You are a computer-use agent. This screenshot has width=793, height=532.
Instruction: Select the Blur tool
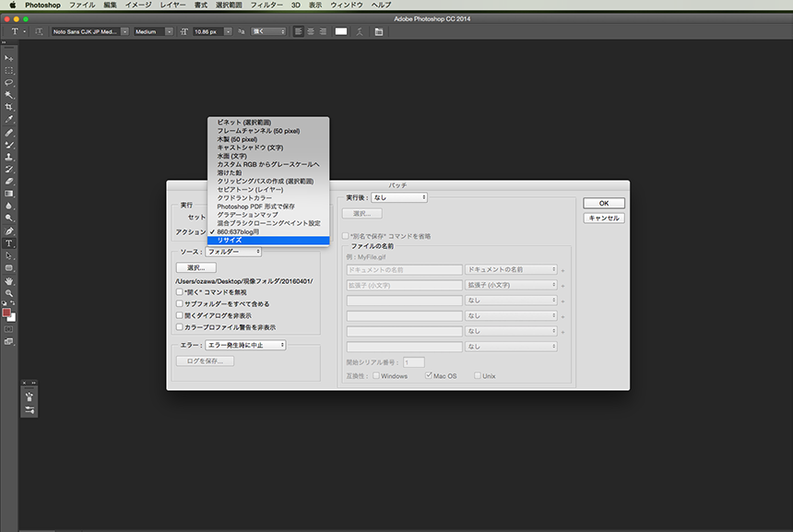pyautogui.click(x=9, y=206)
